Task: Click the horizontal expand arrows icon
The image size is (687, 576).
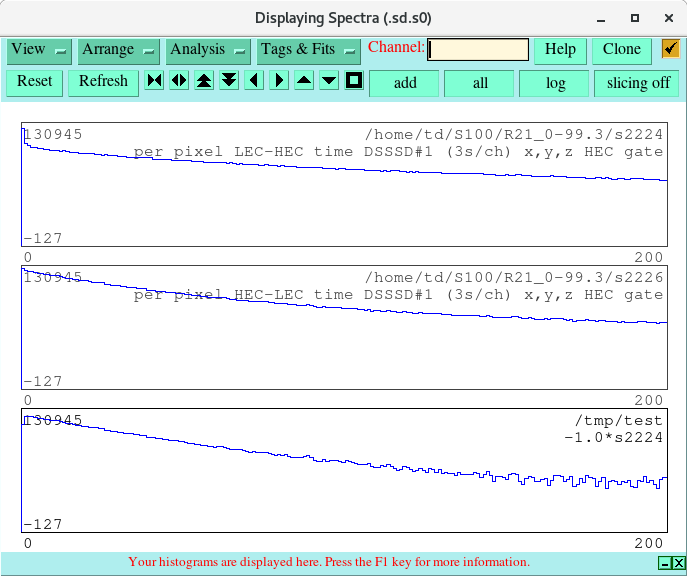Action: [179, 81]
